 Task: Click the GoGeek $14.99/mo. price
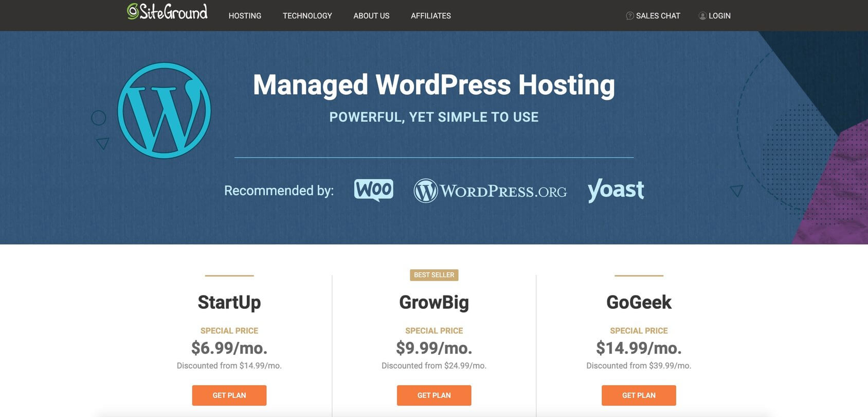639,348
